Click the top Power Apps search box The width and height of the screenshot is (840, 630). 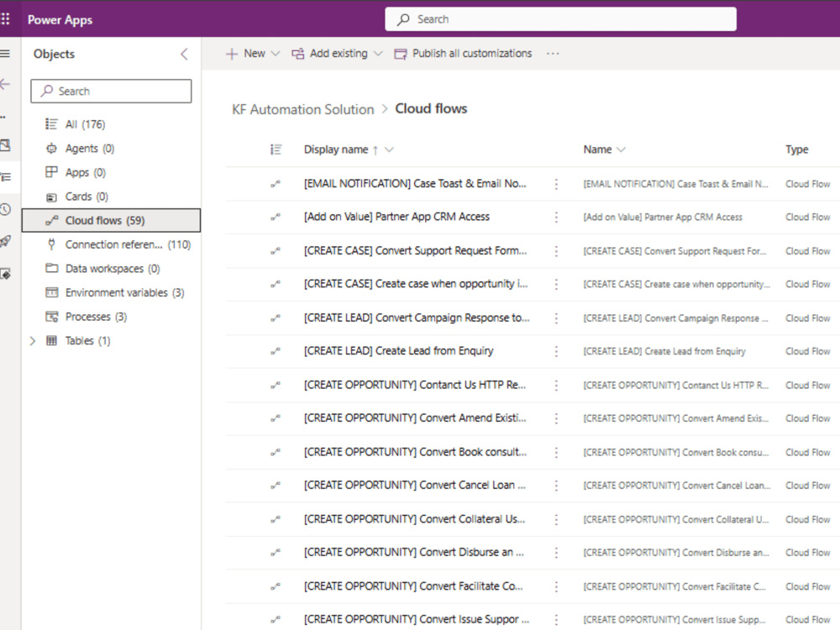[560, 19]
